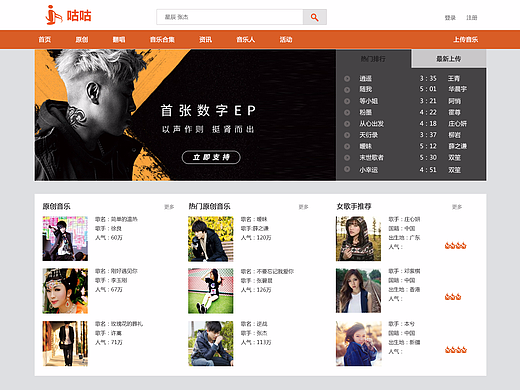Click the song title 末世歌者
The height and width of the screenshot is (390, 520).
pyautogui.click(x=371, y=157)
